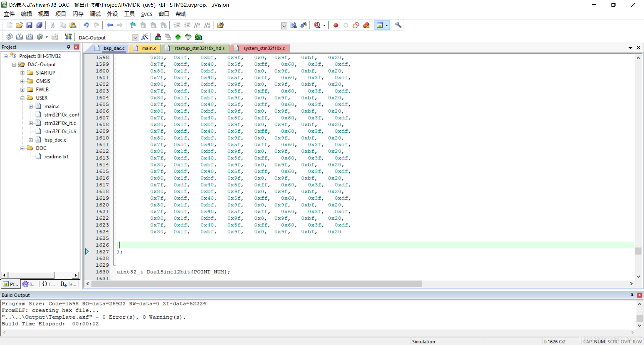Switch to the system_stm32f10x.c tab
This screenshot has height=345, width=644.
260,48
